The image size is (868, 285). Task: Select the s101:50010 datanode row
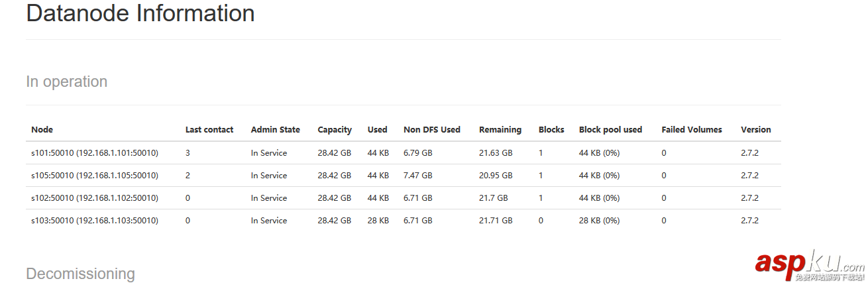click(x=95, y=153)
